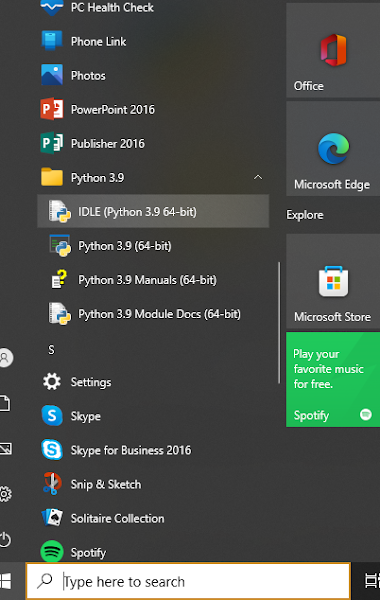Open the Photos app icon
380x600 pixels.
52,75
